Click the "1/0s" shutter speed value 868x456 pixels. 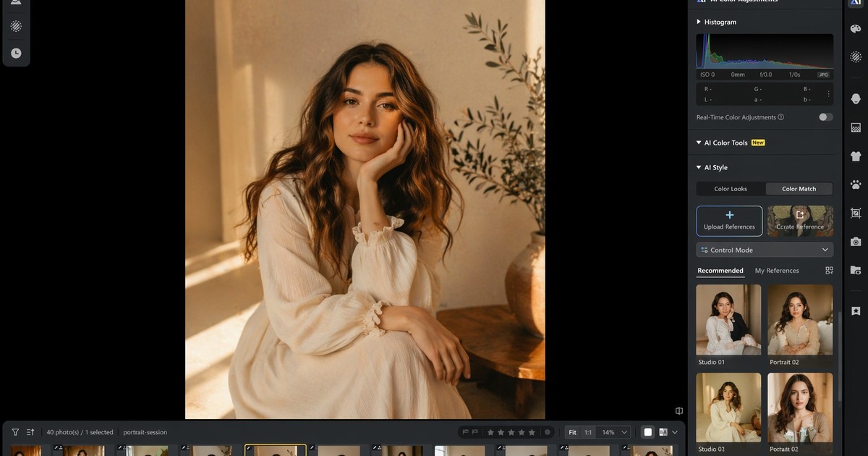click(x=794, y=75)
